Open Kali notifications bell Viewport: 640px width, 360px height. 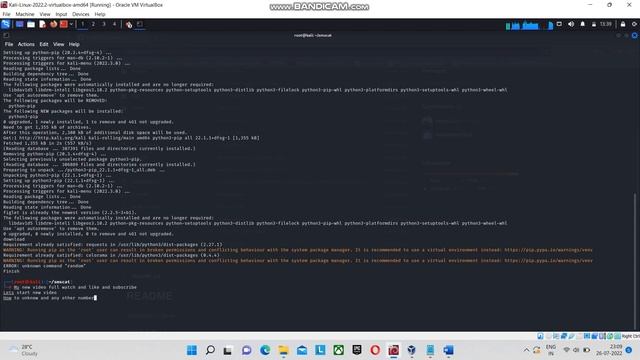(582, 24)
